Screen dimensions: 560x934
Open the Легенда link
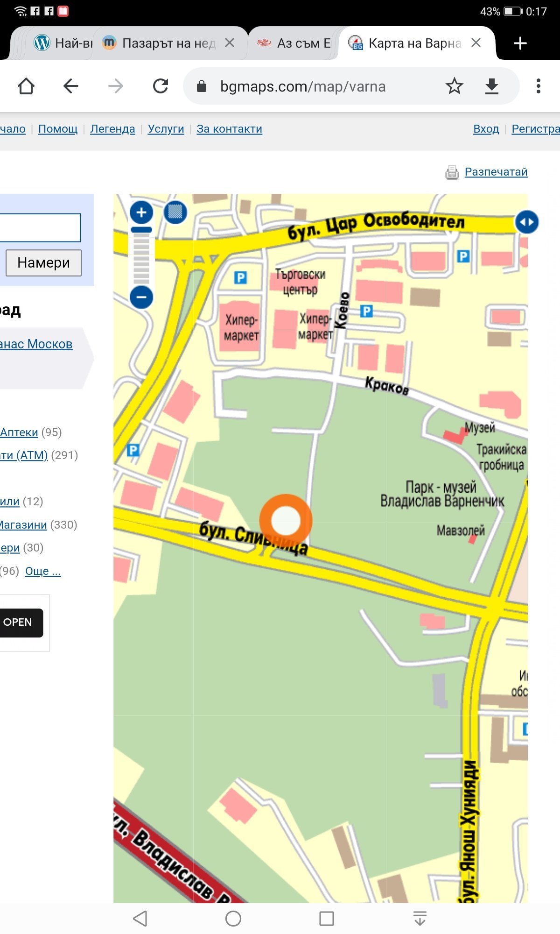(x=112, y=129)
